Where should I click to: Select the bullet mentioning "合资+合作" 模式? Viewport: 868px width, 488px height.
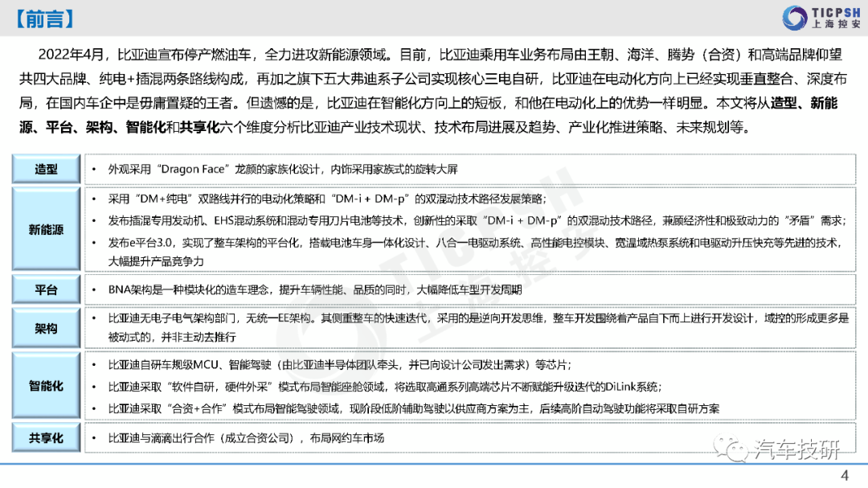point(414,408)
